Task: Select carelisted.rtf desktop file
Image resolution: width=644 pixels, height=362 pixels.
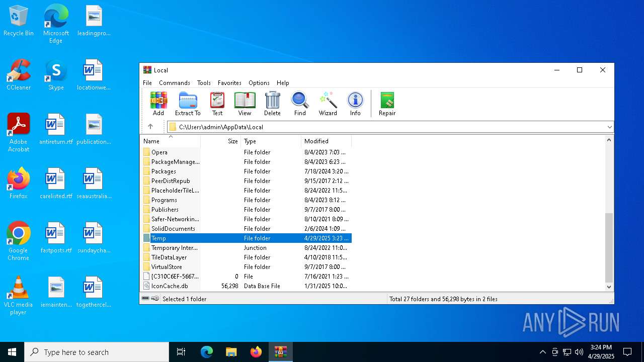Action: [x=56, y=184]
